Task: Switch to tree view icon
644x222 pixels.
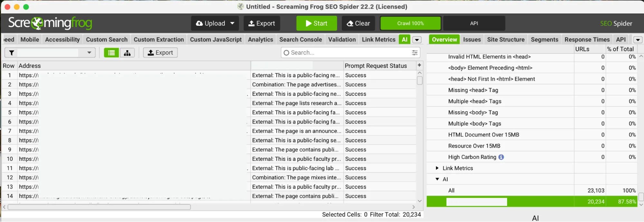Action: coord(127,53)
